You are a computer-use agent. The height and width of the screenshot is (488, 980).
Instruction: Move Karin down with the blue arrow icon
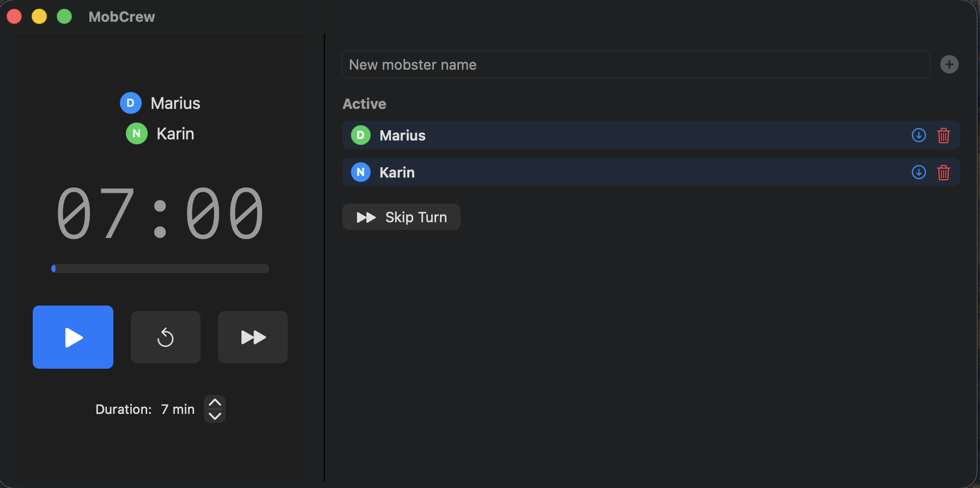[918, 172]
